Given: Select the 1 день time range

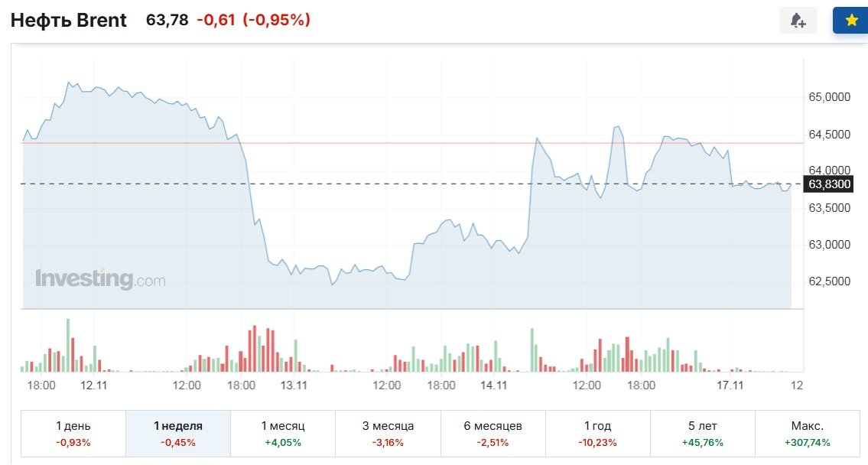Looking at the screenshot, I should 73,434.
